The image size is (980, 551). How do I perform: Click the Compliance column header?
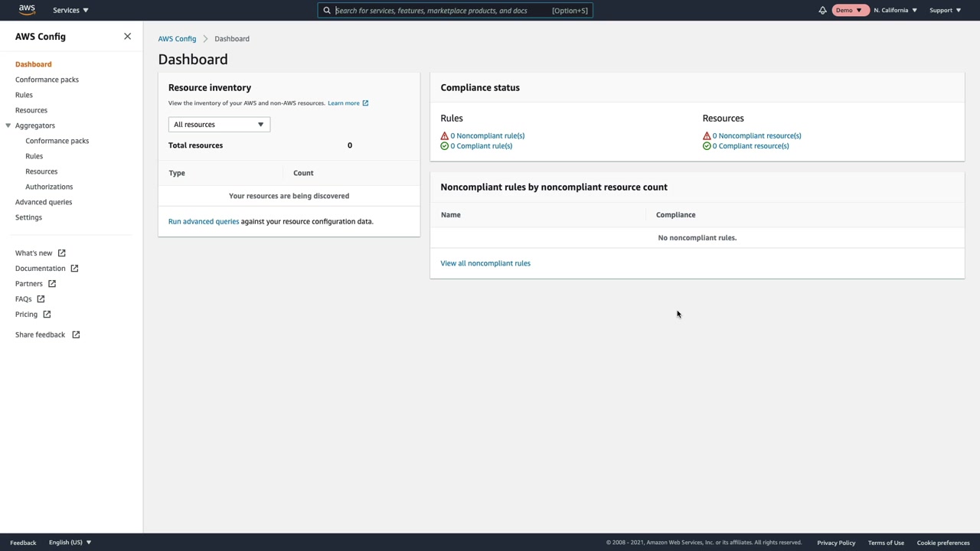tap(676, 215)
